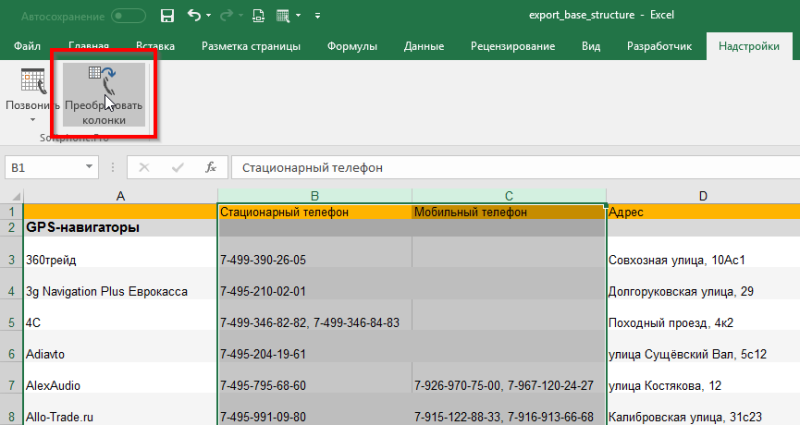Open dropdown next to the table icon

coord(298,16)
